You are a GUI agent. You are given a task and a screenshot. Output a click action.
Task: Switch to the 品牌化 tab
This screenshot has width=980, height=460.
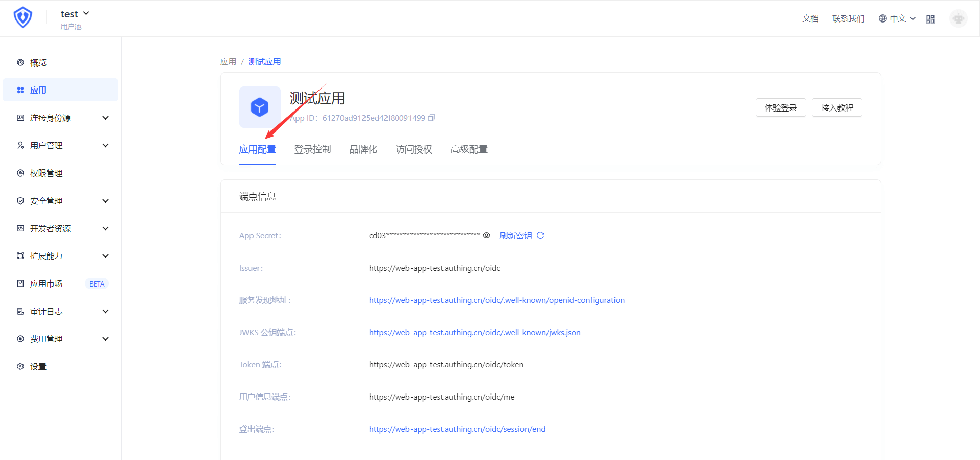click(x=363, y=149)
